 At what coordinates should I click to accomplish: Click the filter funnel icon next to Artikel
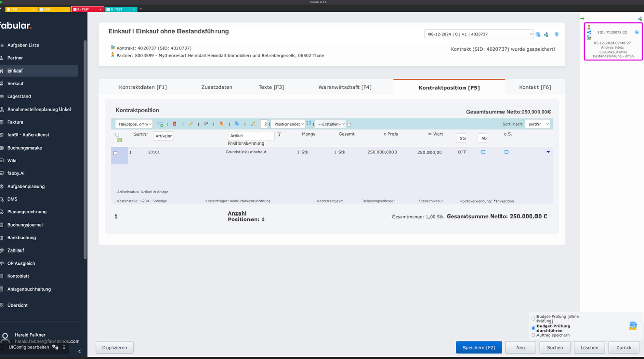279,135
